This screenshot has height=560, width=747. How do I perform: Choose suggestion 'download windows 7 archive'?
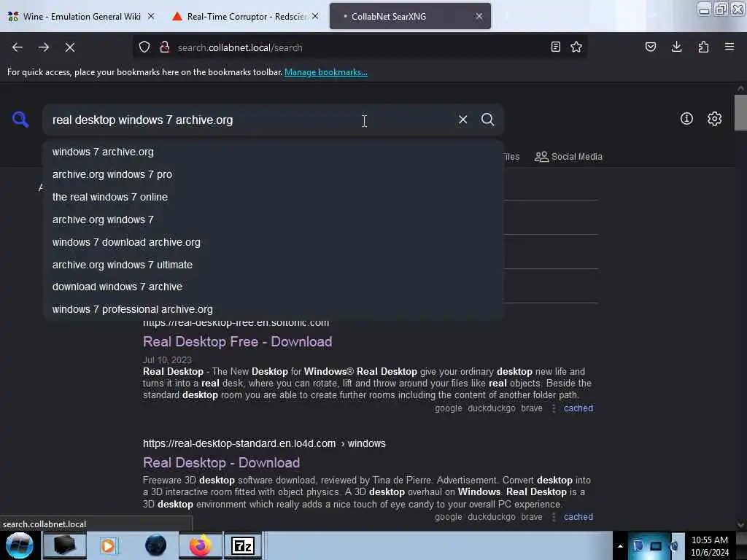pos(274,287)
